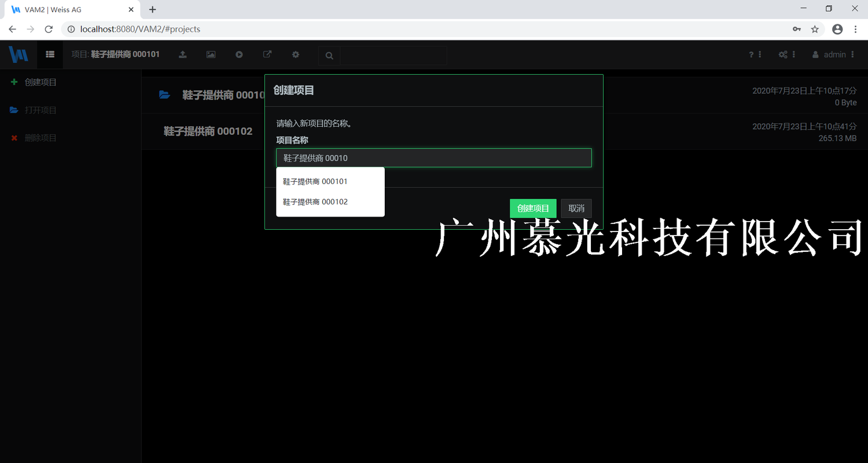Click the site info icon beside URL
This screenshot has width=868, height=463.
click(71, 29)
